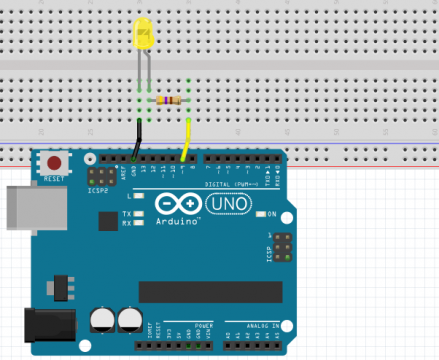Click the VIN pin on power header

(x=208, y=346)
